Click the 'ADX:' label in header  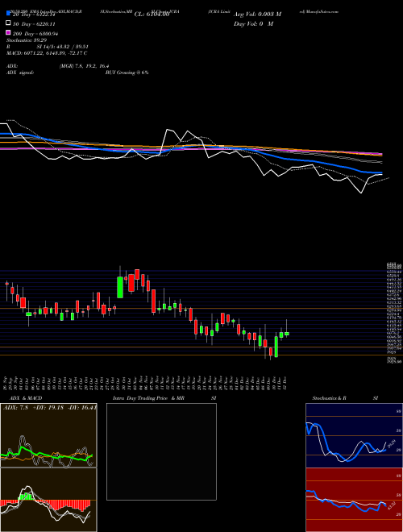[12, 66]
